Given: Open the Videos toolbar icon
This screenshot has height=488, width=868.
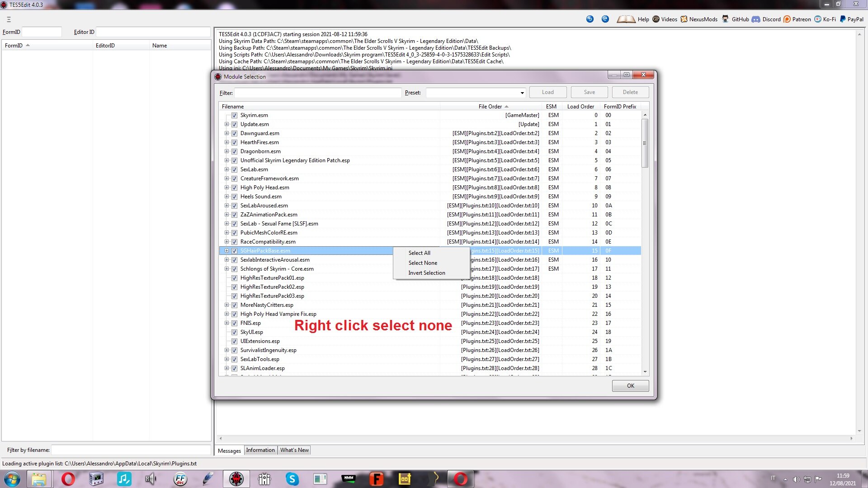Looking at the screenshot, I should [656, 19].
